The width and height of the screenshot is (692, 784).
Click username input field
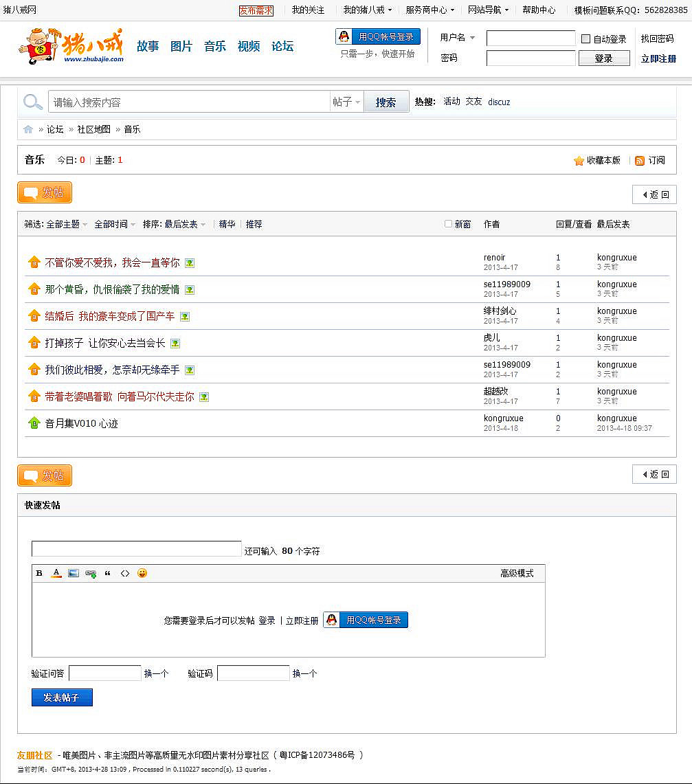(x=531, y=38)
